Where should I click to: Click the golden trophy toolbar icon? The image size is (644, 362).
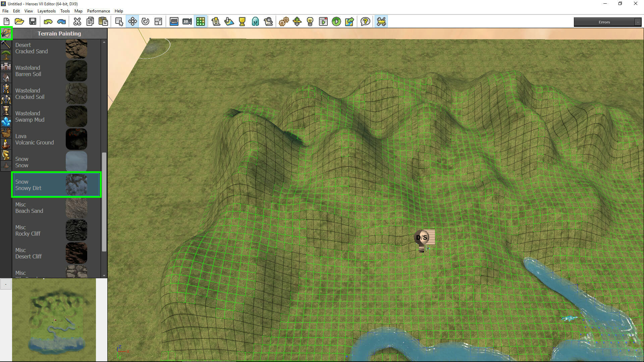click(242, 22)
